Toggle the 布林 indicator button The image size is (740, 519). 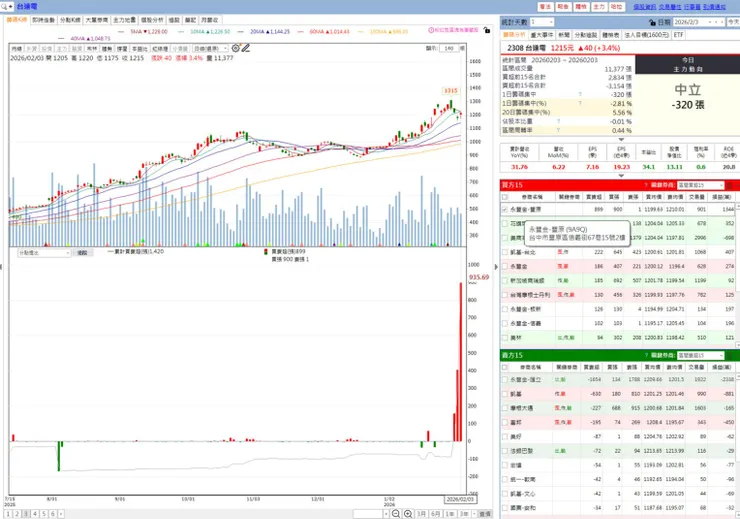pyautogui.click(x=92, y=49)
